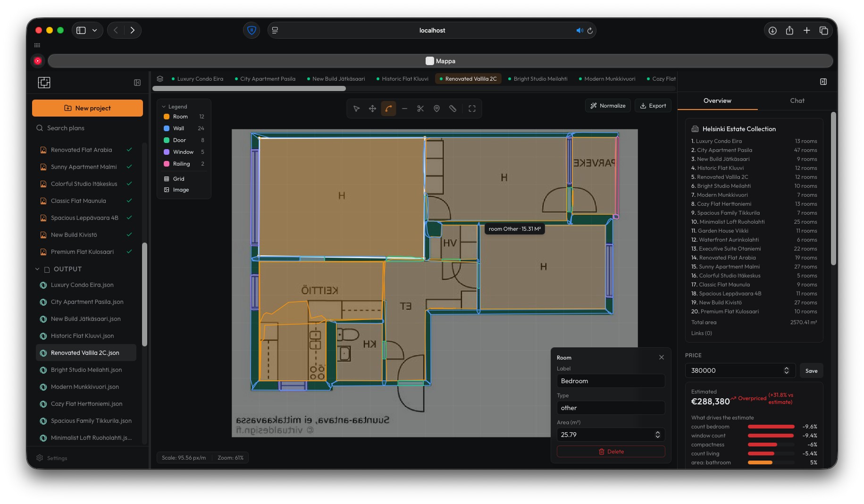Image resolution: width=864 pixels, height=504 pixels.
Task: Open the Luxury Condo Eira tab
Action: tap(197, 79)
